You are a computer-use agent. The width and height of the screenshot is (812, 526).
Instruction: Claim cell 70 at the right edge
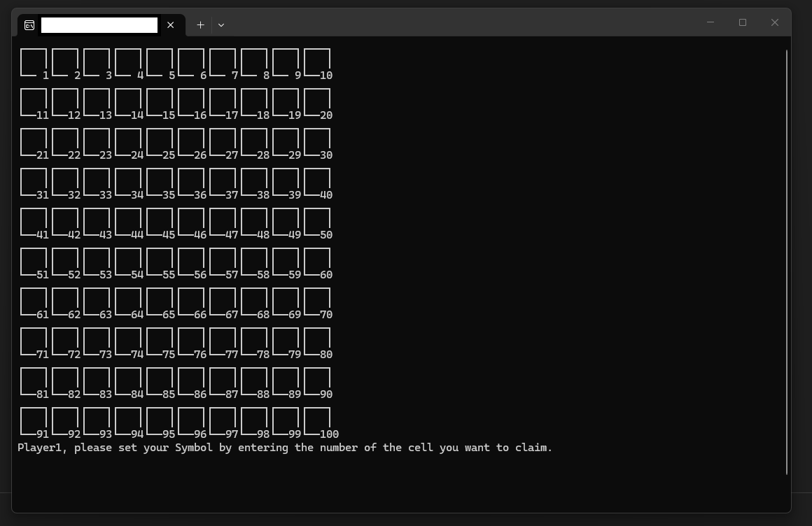(317, 301)
